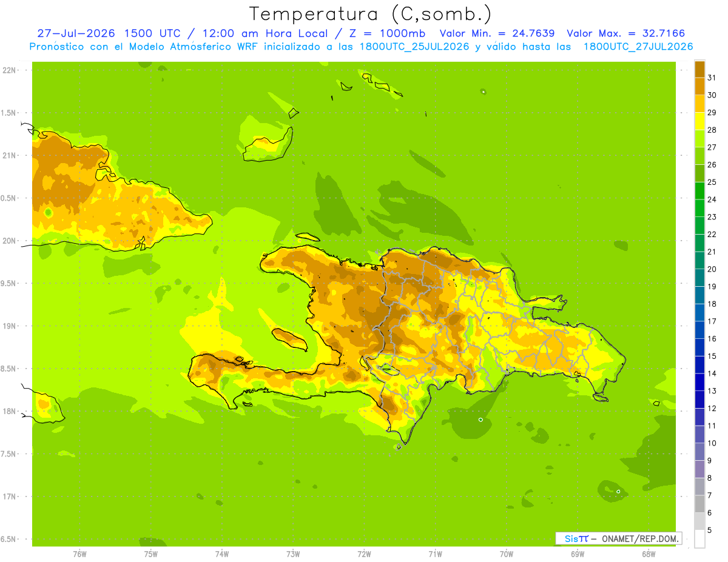Click the '74W' longitude label

pos(222,554)
